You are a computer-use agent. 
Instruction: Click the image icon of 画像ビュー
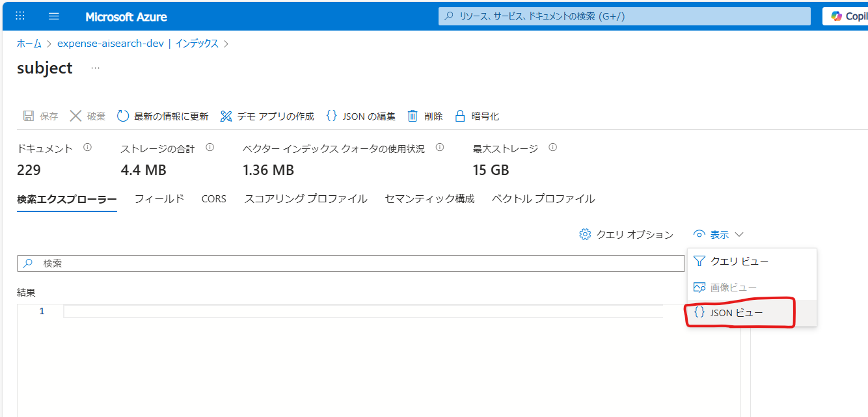tap(699, 287)
